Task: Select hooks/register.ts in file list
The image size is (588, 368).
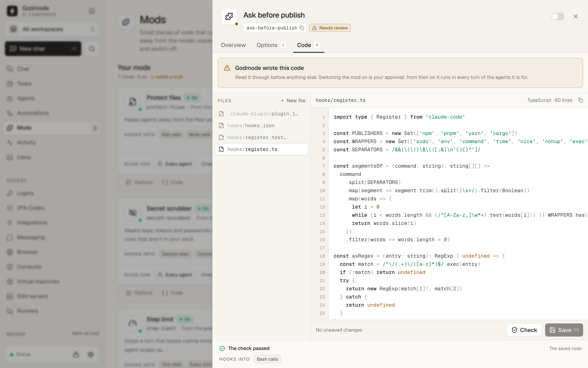Action: tap(262, 149)
